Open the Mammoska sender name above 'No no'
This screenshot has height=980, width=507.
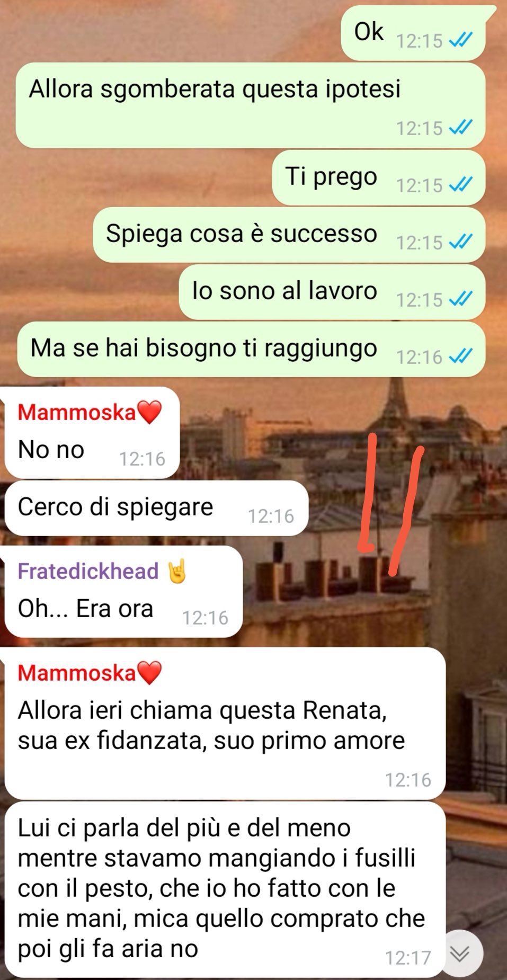[77, 412]
